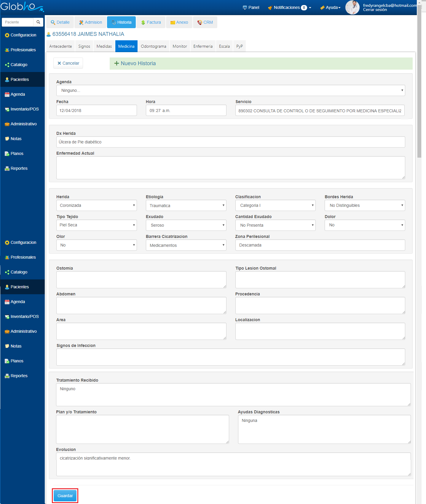
Task: Click the patient search magnifier icon
Action: [x=38, y=22]
